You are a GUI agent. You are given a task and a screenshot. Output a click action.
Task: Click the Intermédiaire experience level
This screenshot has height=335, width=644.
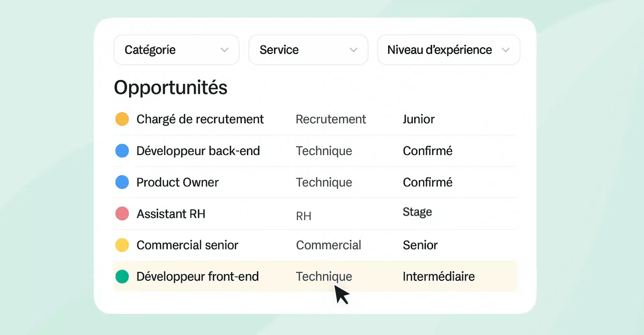(438, 277)
